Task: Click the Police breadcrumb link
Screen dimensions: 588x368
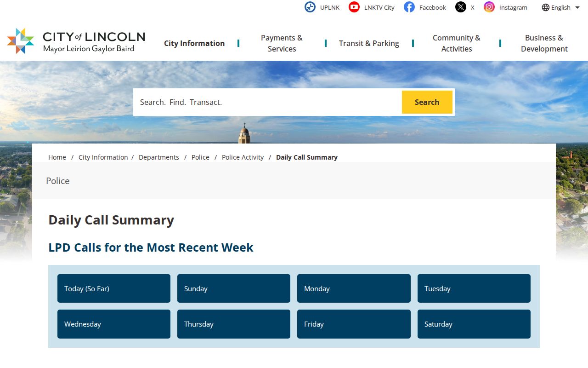Action: [200, 157]
